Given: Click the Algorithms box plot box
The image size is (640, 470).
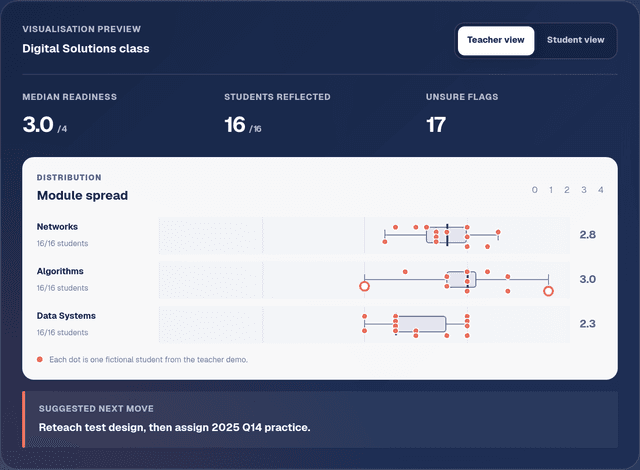Looking at the screenshot, I should (x=461, y=279).
